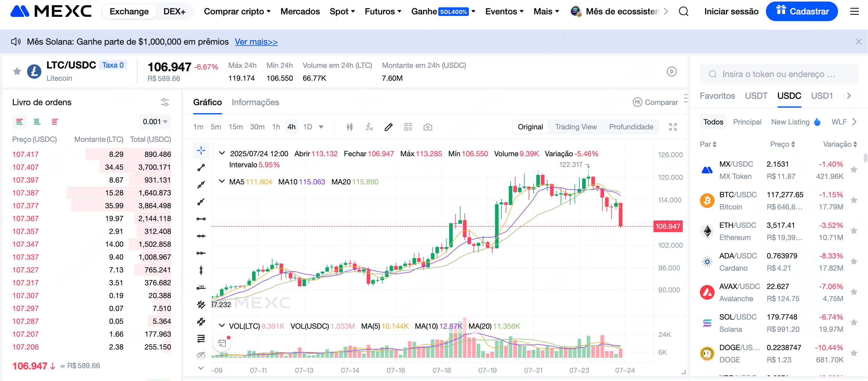Show only sell orders view
This screenshot has height=381, width=868.
55,122
